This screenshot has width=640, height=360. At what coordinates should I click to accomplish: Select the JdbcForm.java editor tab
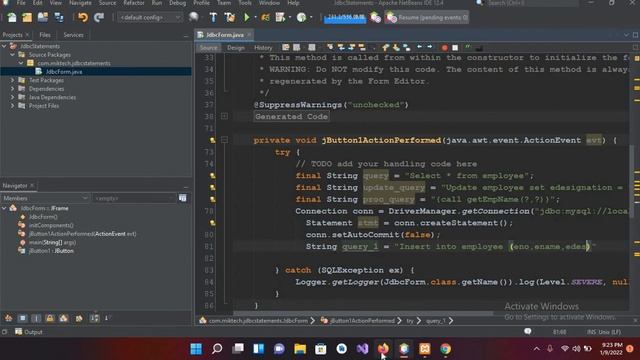click(224, 35)
